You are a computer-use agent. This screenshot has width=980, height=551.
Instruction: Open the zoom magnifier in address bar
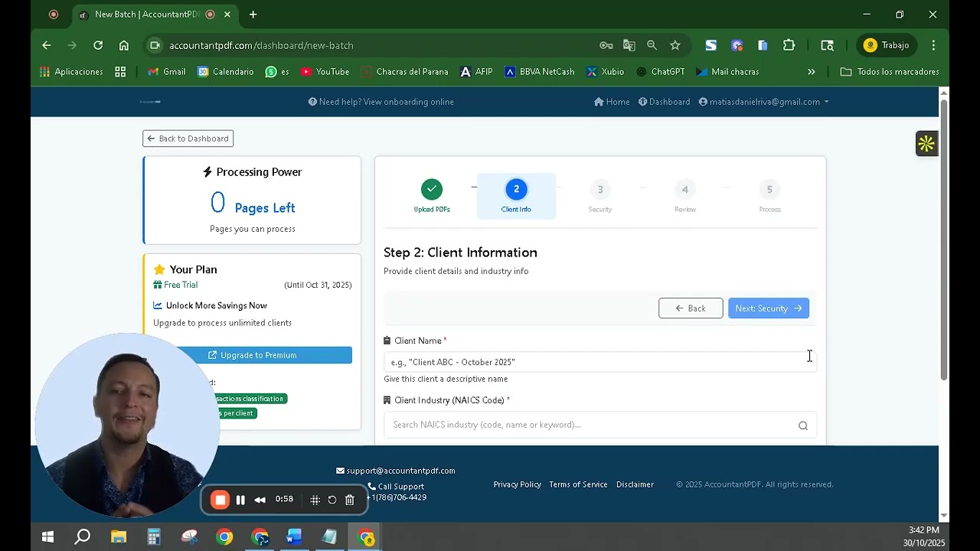(652, 45)
